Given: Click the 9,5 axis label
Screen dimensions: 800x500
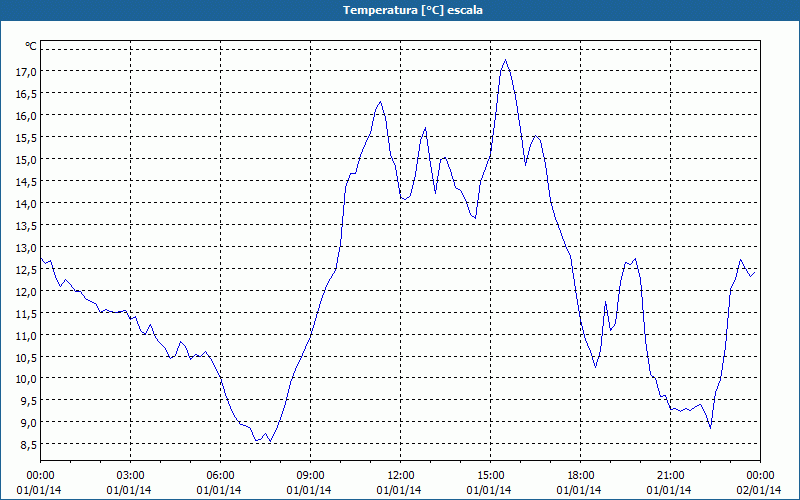Looking at the screenshot, I should [29, 401].
